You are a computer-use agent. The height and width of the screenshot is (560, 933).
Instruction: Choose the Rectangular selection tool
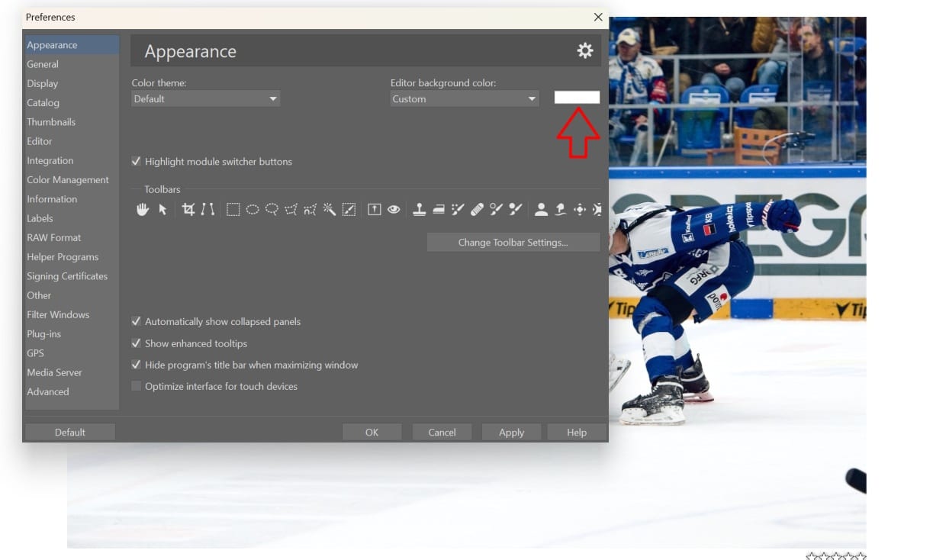pyautogui.click(x=232, y=208)
